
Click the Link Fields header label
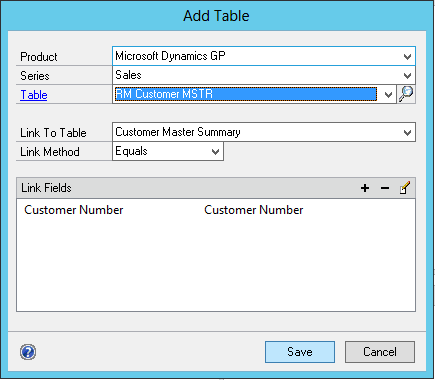pos(46,188)
